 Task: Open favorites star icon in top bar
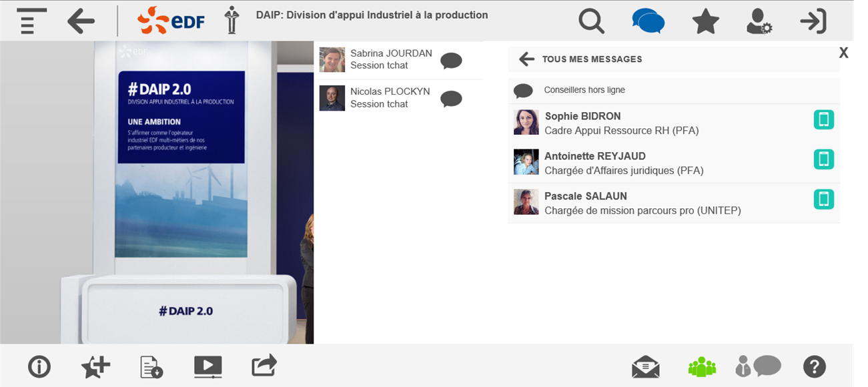[x=705, y=21]
